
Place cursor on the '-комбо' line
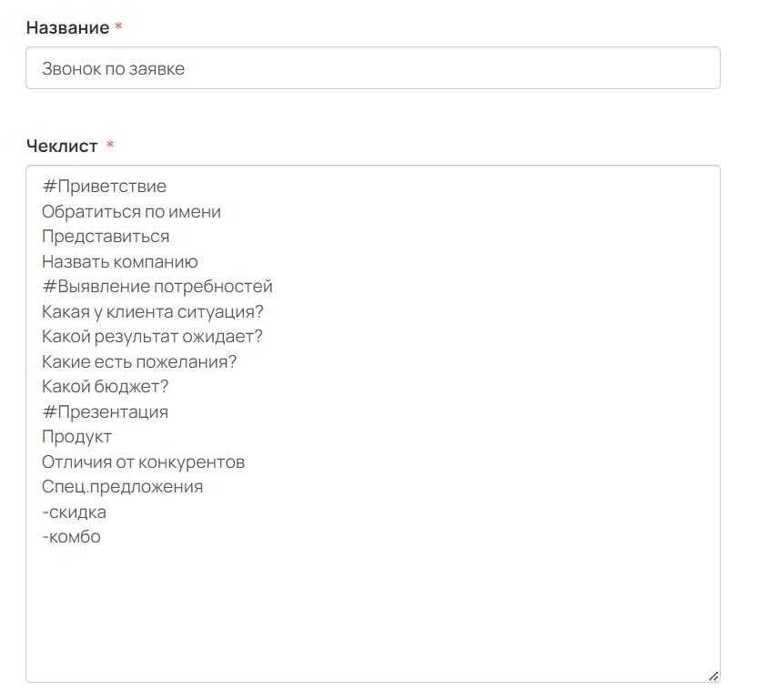point(72,537)
